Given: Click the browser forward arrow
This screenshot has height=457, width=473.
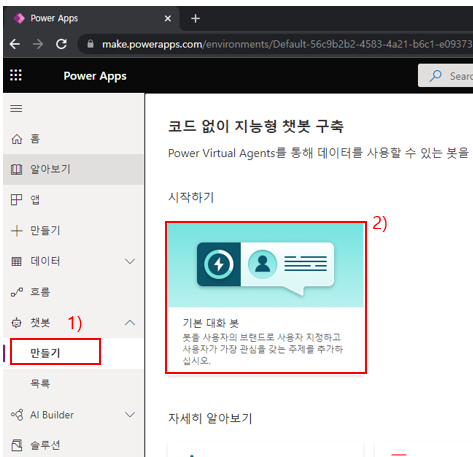Looking at the screenshot, I should coord(38,44).
